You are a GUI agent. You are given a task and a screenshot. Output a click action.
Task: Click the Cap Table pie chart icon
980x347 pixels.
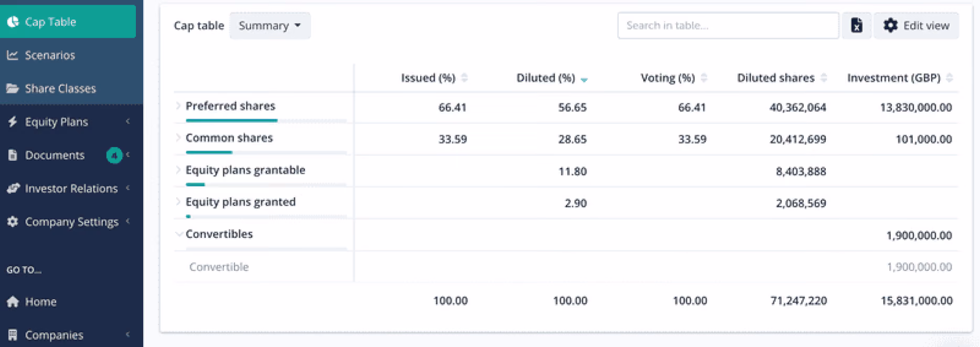pos(13,22)
